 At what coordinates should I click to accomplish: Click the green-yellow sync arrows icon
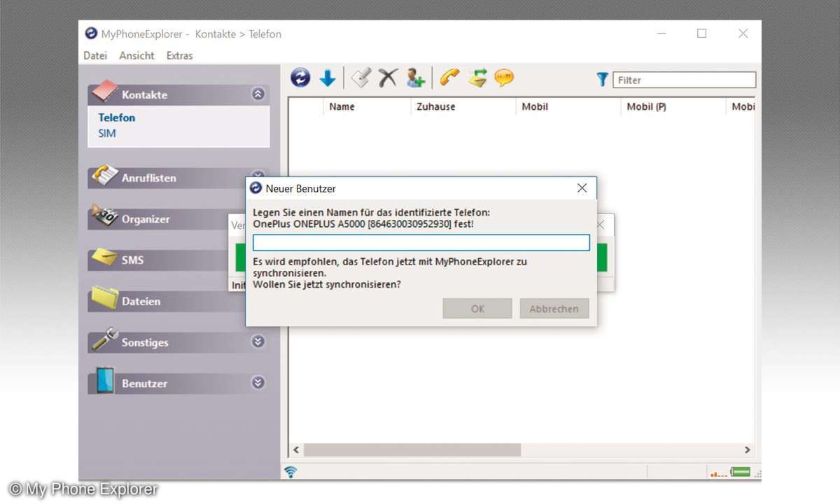click(x=477, y=78)
